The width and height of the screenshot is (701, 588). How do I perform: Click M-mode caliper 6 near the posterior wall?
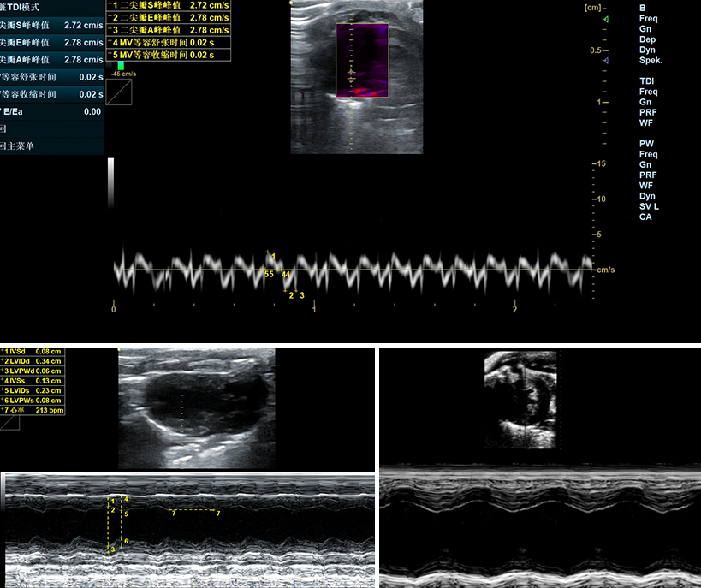point(126,541)
